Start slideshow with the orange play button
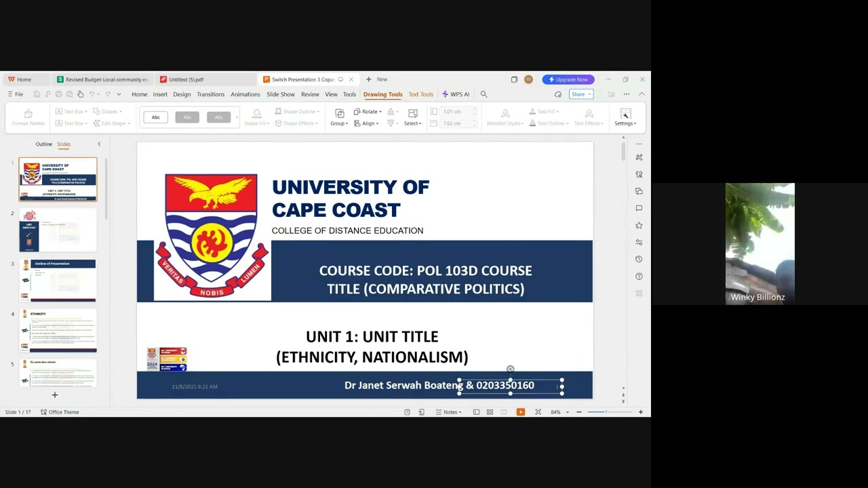 (x=520, y=412)
